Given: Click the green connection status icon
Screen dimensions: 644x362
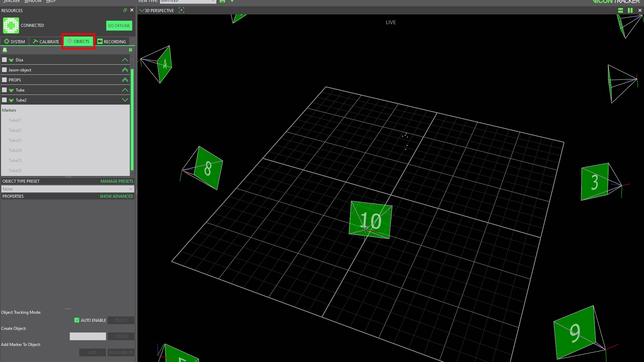Looking at the screenshot, I should (11, 25).
